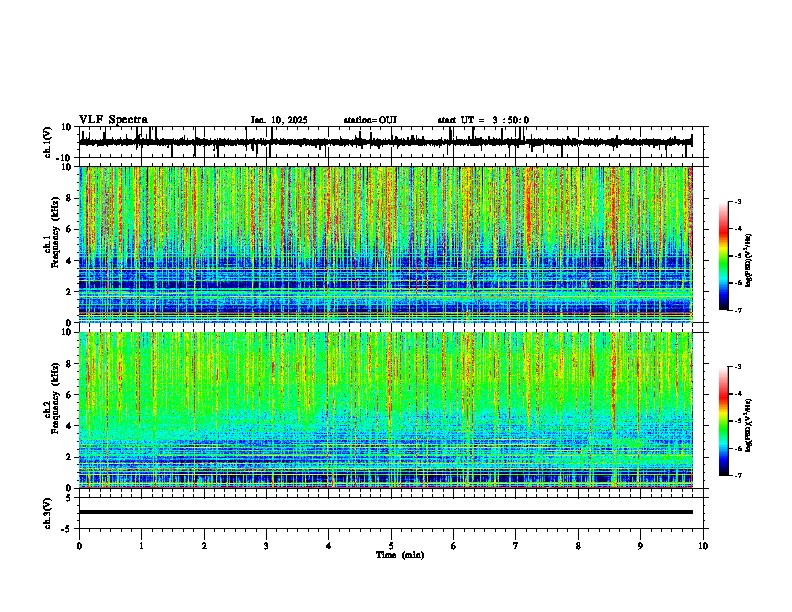The width and height of the screenshot is (792, 612).
Task: Click the "-3" value on ch.2 colorbar
Action: pos(737,367)
